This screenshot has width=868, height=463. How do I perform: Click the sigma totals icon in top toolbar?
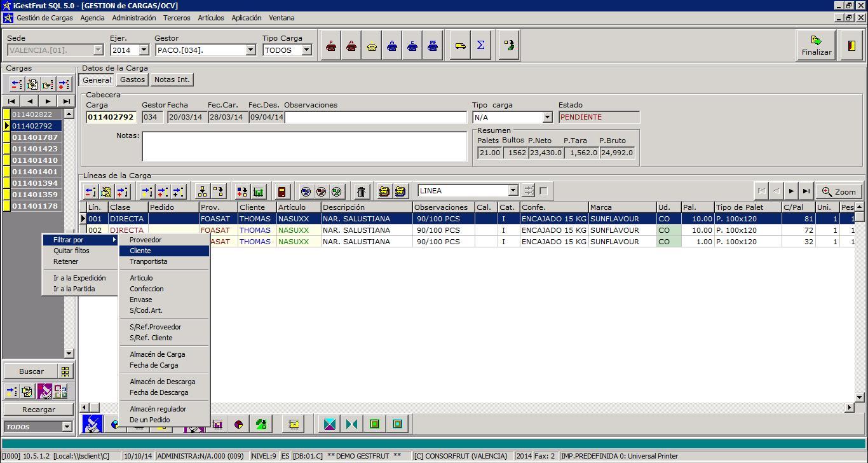(x=481, y=46)
